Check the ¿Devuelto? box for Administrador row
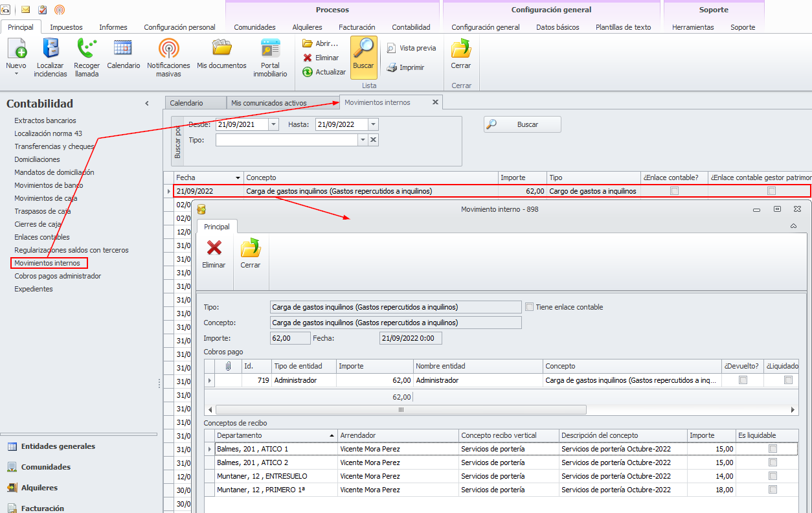Screen dimensions: 812x513 point(743,380)
